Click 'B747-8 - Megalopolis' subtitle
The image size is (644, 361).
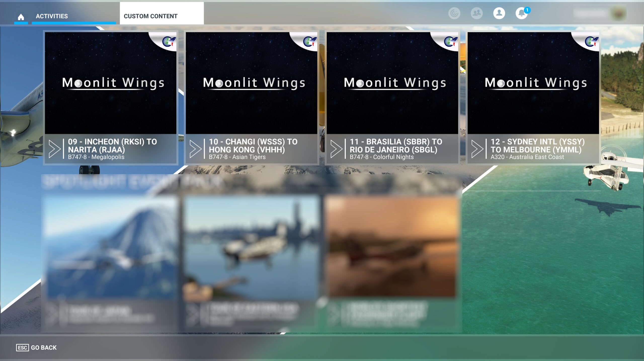tap(96, 157)
